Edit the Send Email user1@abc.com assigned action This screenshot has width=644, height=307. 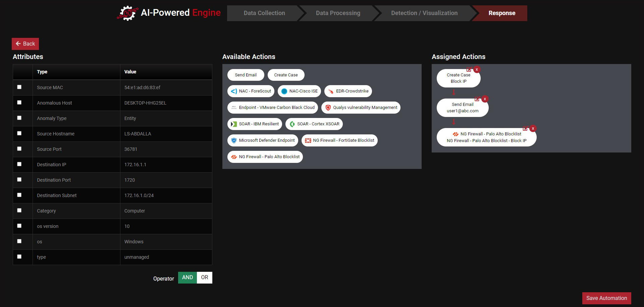click(477, 99)
